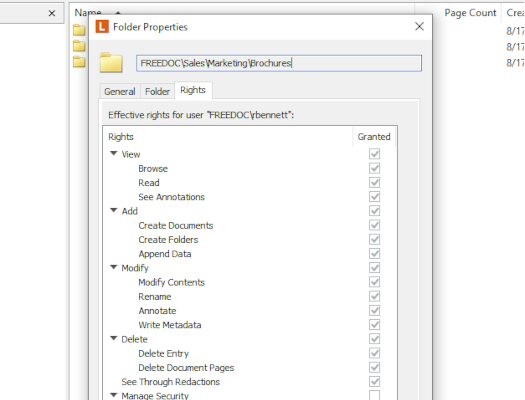Toggle the Modify Contents granted checkbox
Viewport: 525px width, 400px height.
tap(375, 282)
